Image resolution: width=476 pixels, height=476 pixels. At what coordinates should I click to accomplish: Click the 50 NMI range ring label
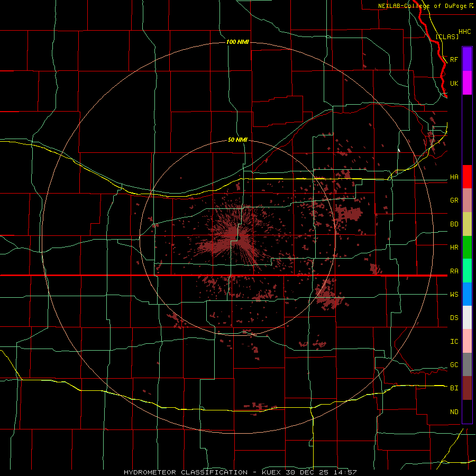[x=237, y=140]
